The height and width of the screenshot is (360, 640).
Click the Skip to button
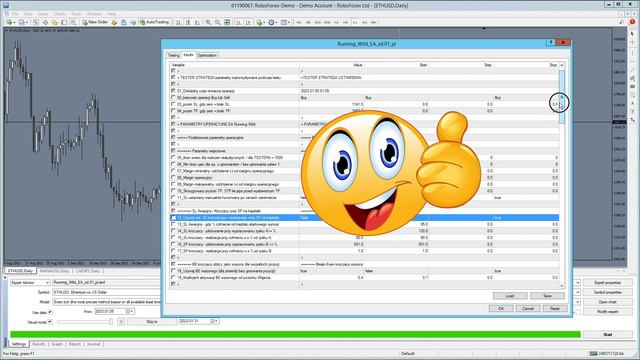(x=152, y=322)
